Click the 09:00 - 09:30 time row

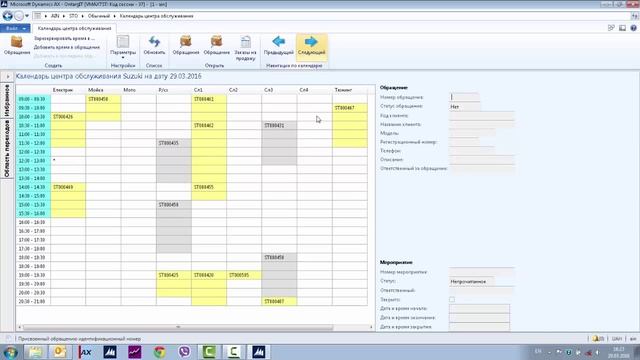point(33,99)
